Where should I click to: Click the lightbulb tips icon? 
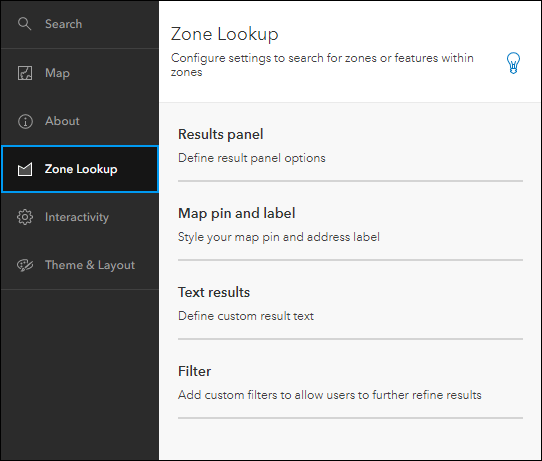pyautogui.click(x=513, y=63)
